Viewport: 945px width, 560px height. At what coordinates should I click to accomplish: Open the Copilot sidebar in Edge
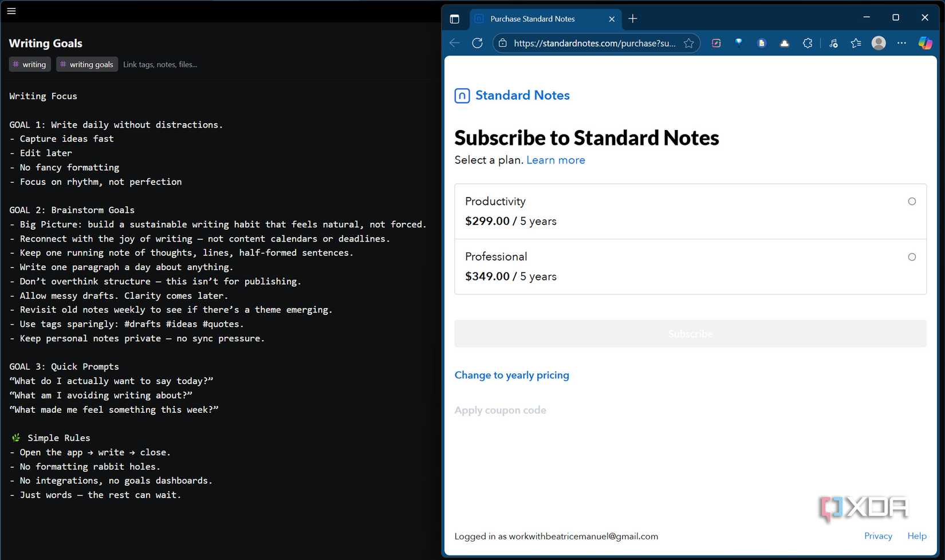click(925, 43)
